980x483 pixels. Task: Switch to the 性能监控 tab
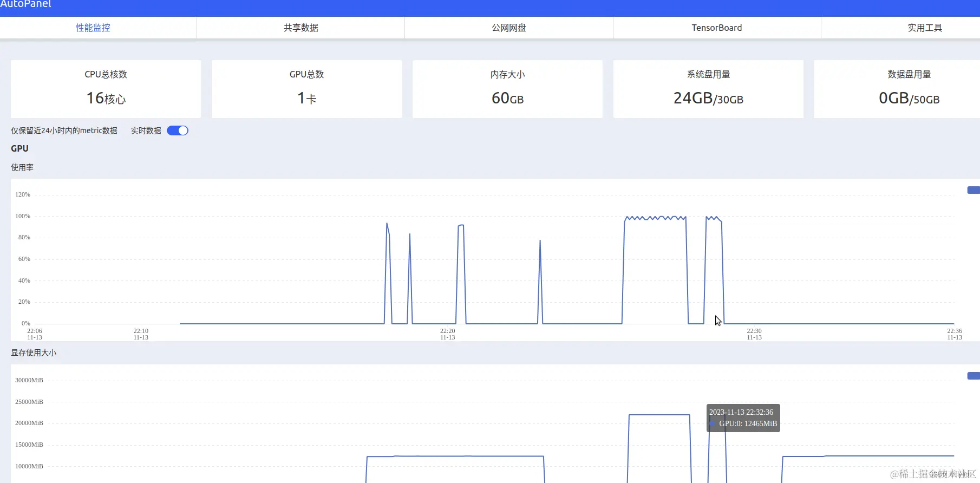pyautogui.click(x=93, y=28)
